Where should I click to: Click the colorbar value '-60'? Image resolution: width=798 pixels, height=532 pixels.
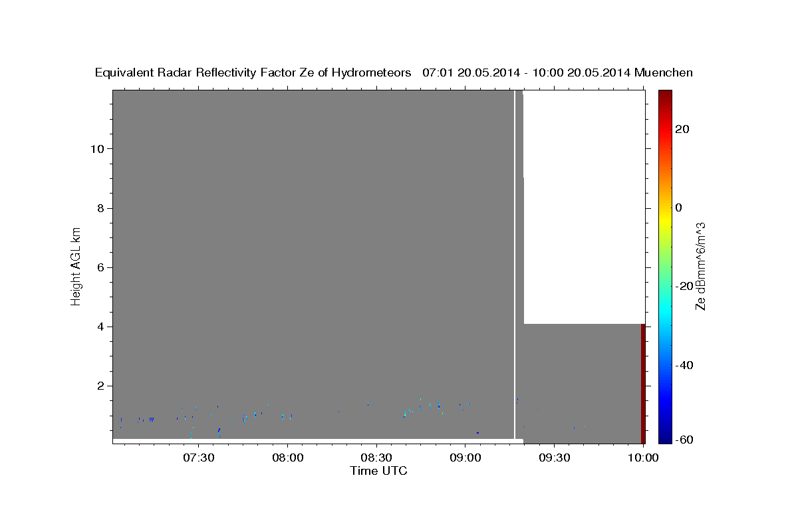(x=685, y=439)
